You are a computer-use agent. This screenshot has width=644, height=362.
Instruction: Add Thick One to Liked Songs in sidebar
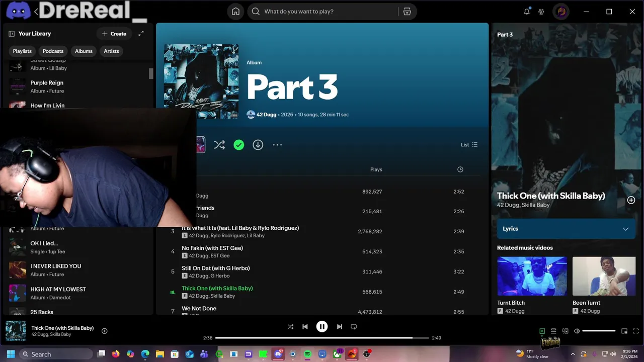click(631, 200)
